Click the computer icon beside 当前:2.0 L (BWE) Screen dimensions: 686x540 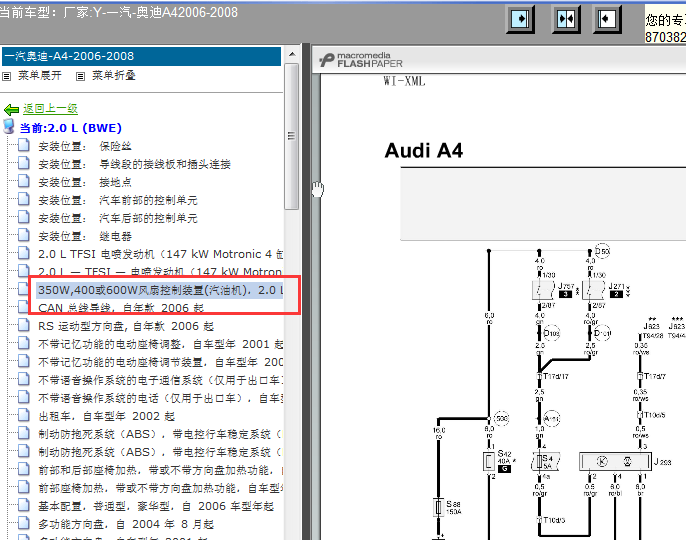(x=9, y=126)
